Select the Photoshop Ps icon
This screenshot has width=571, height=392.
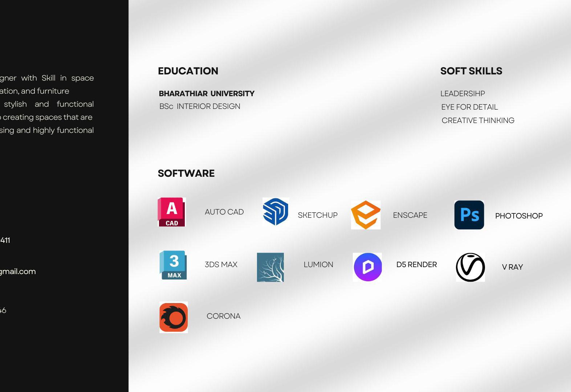[x=469, y=215]
